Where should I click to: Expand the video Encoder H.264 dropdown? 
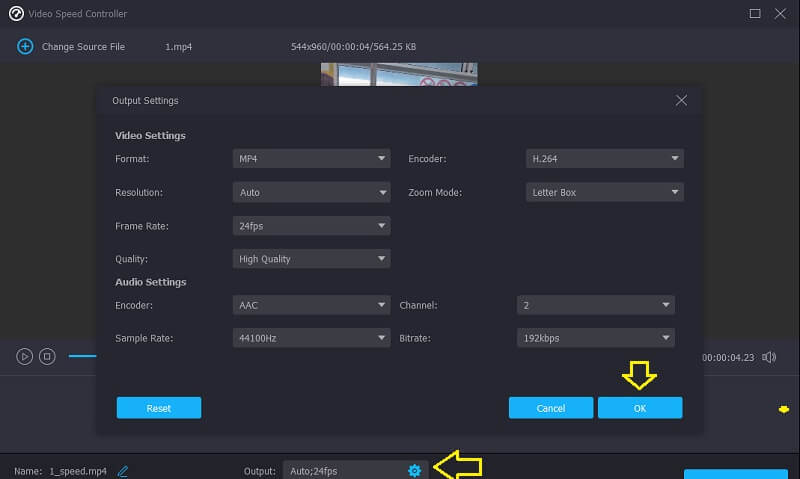pyautogui.click(x=604, y=159)
